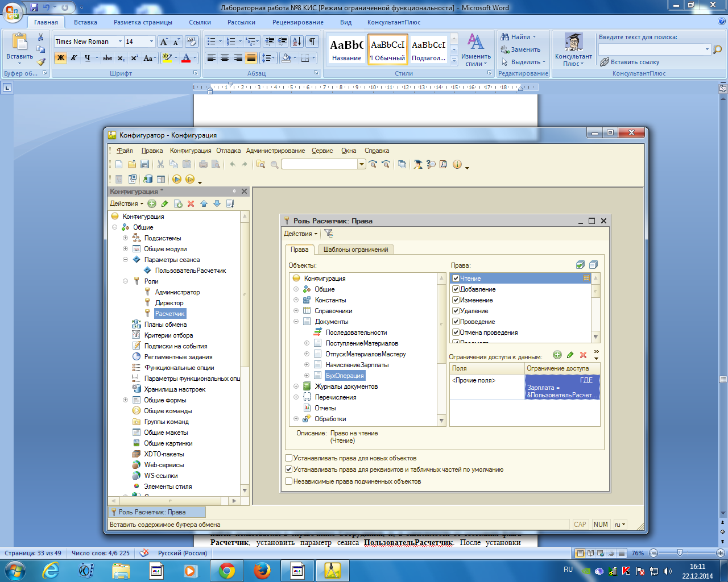Screen dimensions: 728x582
Task: Click the check all rights icon
Action: [580, 265]
